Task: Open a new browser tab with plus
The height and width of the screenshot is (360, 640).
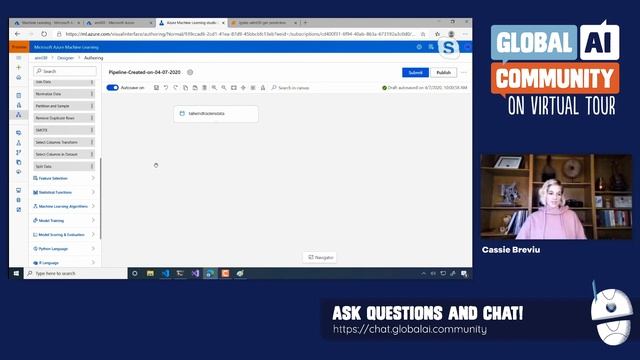Action: pos(305,23)
